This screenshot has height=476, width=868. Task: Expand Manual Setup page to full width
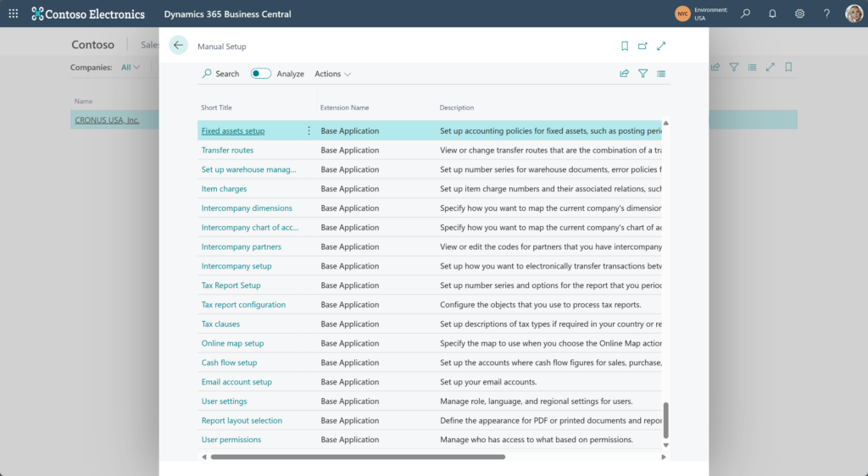(x=661, y=46)
